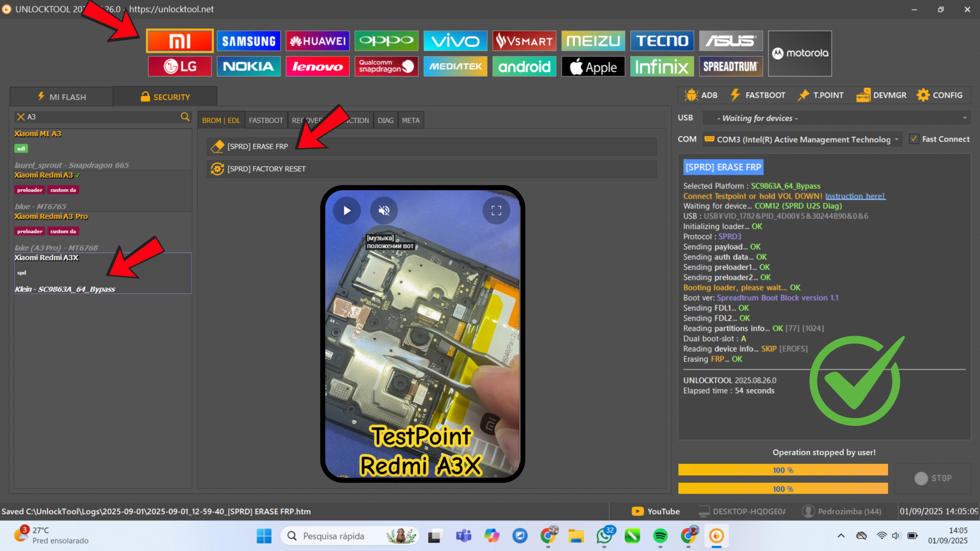Toggle the Fast Connect checkbox
Viewport: 980px width, 551px height.
coord(914,139)
